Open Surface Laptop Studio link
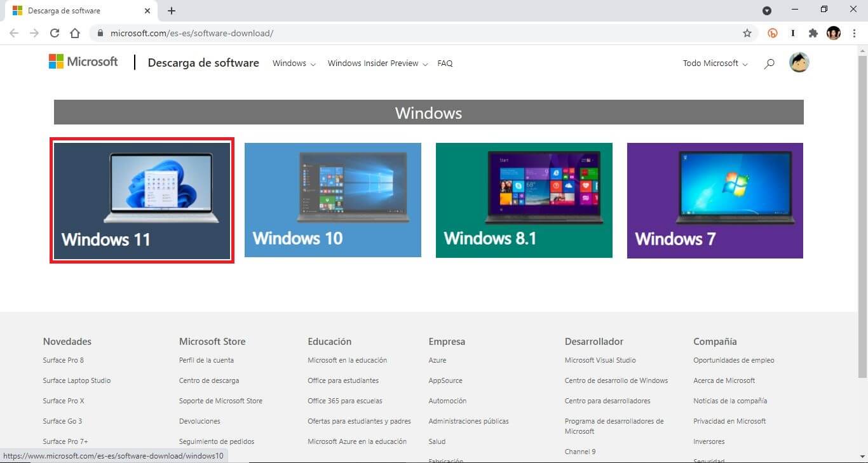This screenshot has width=868, height=463. pos(77,380)
